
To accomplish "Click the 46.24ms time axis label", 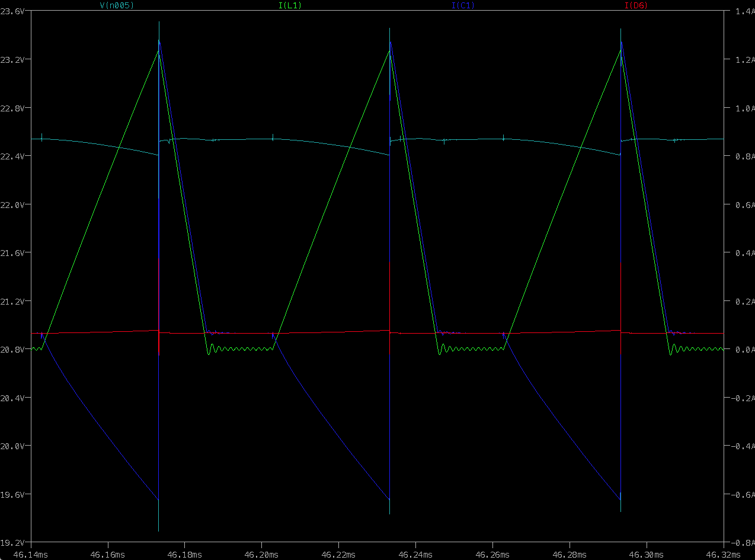I will click(x=416, y=554).
